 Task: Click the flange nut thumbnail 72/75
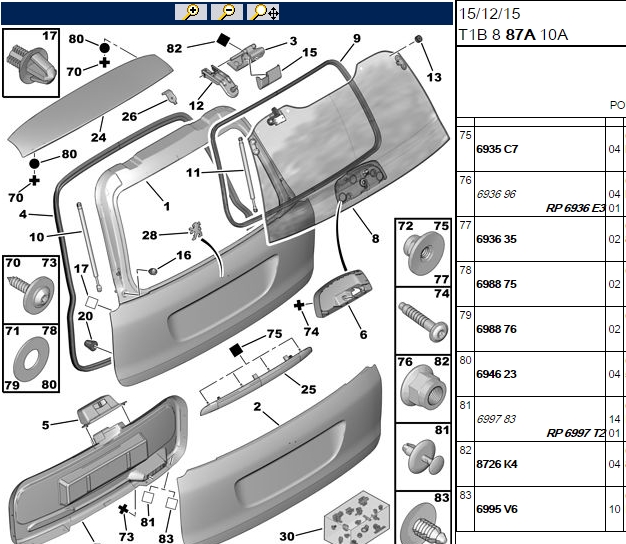pyautogui.click(x=423, y=252)
